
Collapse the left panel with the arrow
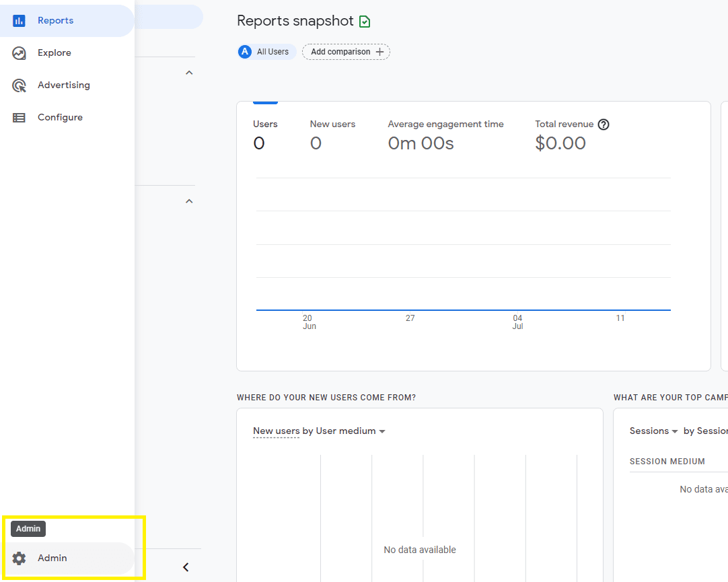[186, 567]
